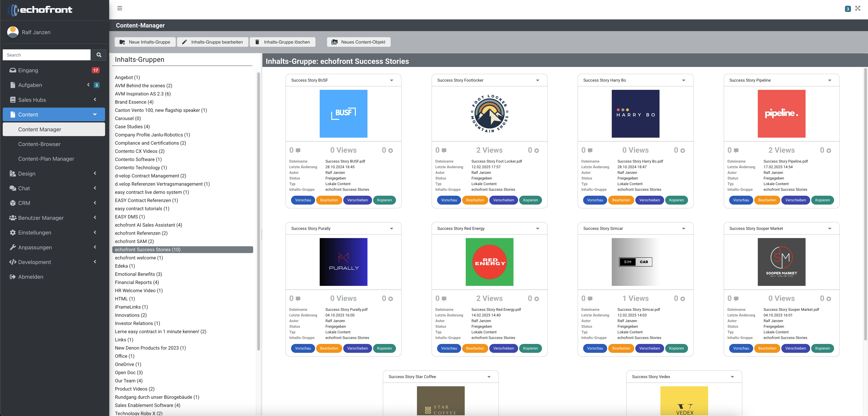868x416 pixels.
Task: Click star icon on Success Story Sooper Market
Action: [x=829, y=299]
